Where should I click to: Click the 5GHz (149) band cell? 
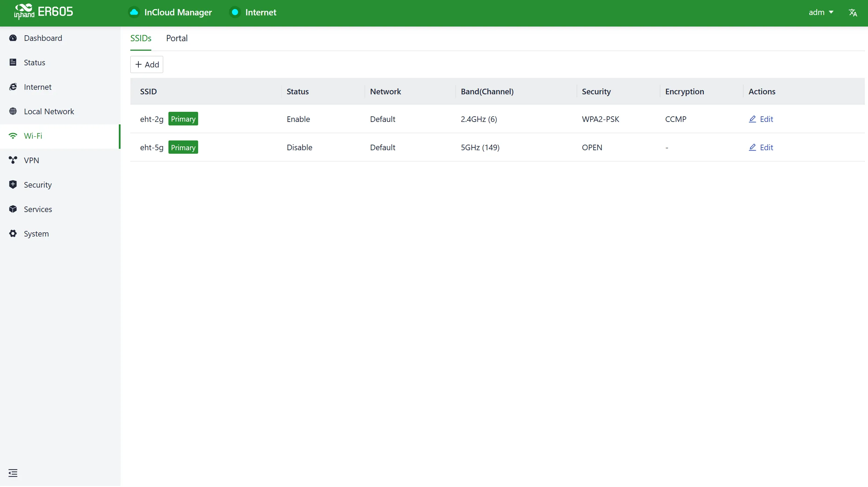pos(480,147)
